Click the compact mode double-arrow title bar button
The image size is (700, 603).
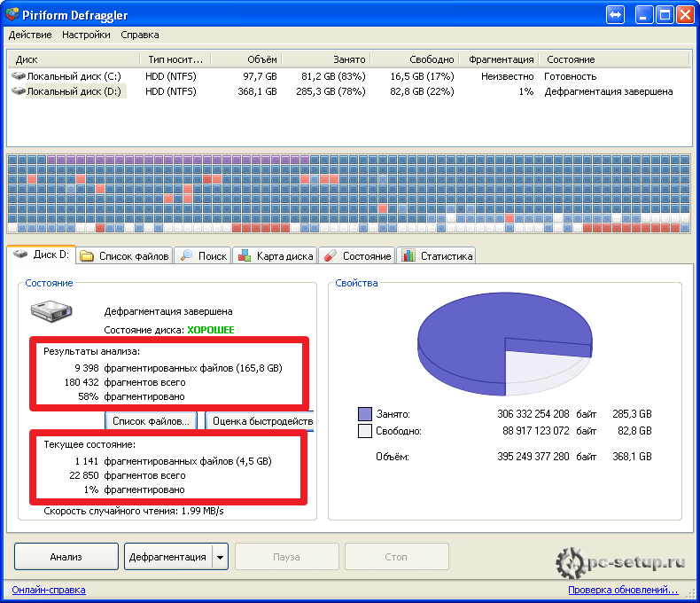[x=615, y=15]
